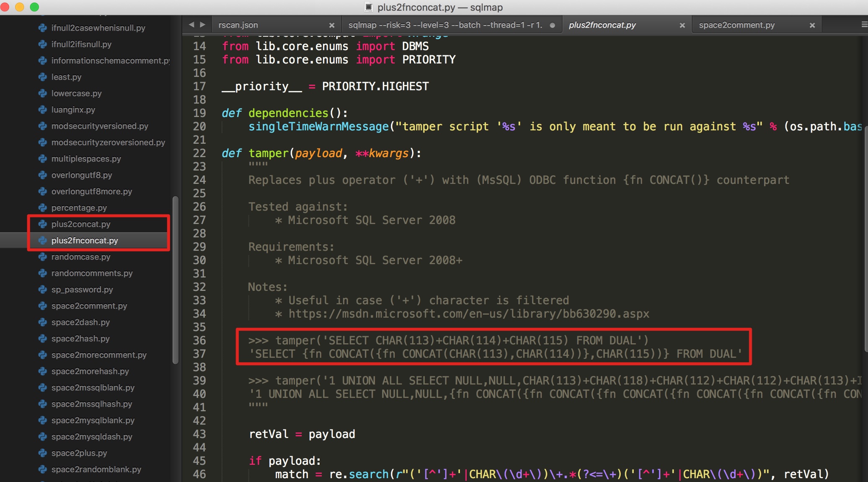
Task: Open percentage.py from the file list
Action: pos(79,208)
